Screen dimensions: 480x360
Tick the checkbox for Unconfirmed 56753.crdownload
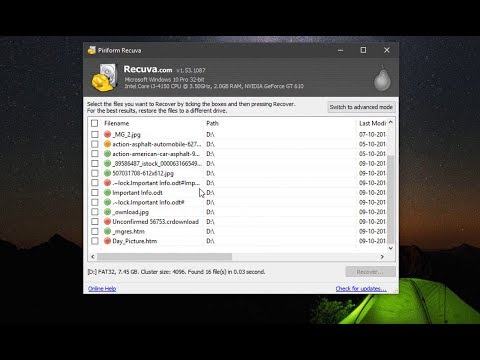click(95, 221)
